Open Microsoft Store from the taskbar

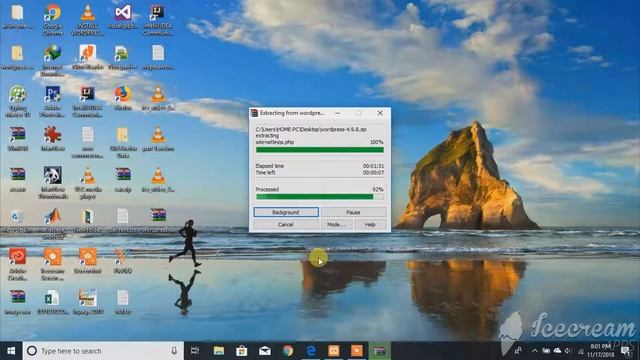[x=242, y=351]
